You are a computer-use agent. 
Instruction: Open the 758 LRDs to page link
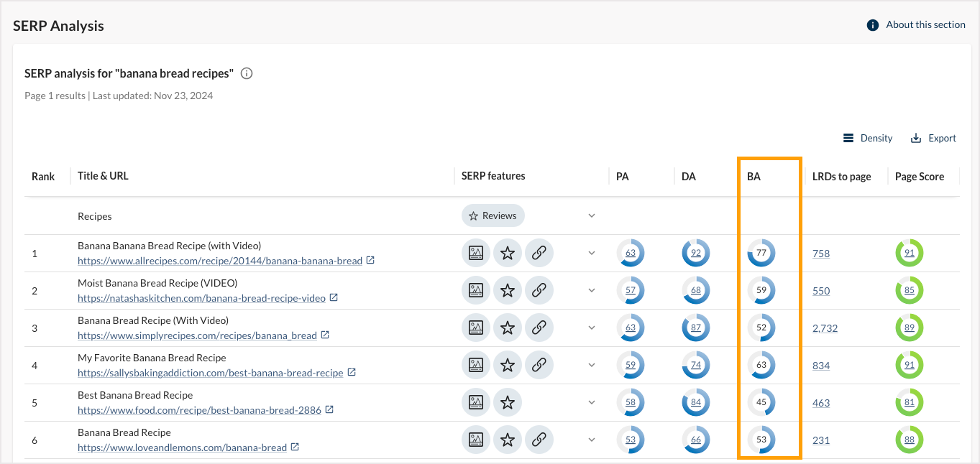point(820,253)
